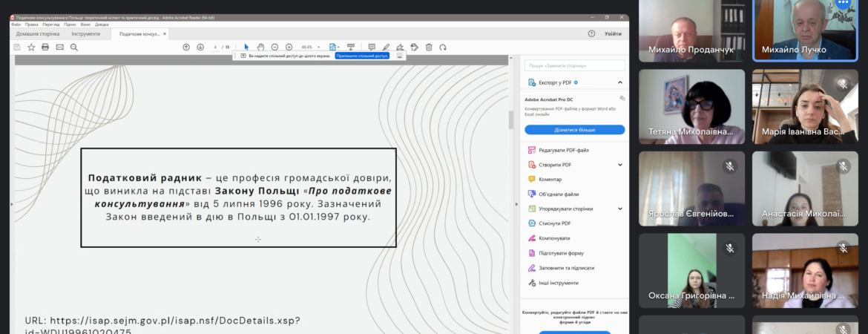Choose the Selection arrow tool

(246, 47)
